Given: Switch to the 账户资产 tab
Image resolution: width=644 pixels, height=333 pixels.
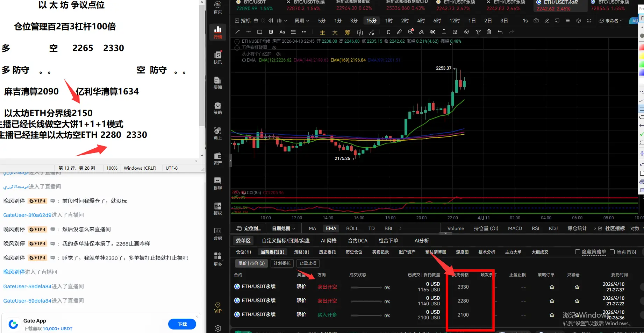Looking at the screenshot, I should [x=407, y=252].
